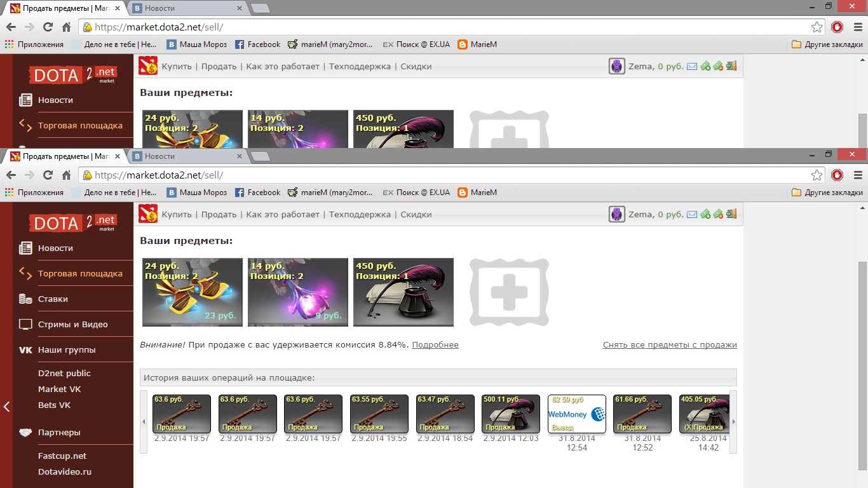Click Продать link in lower window
Screen dimensions: 868x488
[x=219, y=214]
